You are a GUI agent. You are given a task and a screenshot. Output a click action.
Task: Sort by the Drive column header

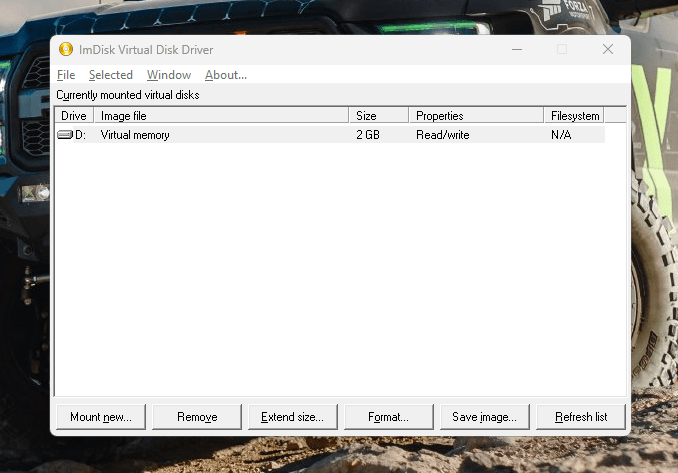pos(74,115)
